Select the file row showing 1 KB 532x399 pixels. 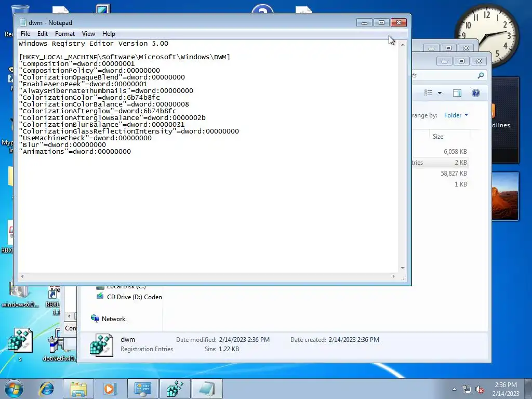(441, 184)
